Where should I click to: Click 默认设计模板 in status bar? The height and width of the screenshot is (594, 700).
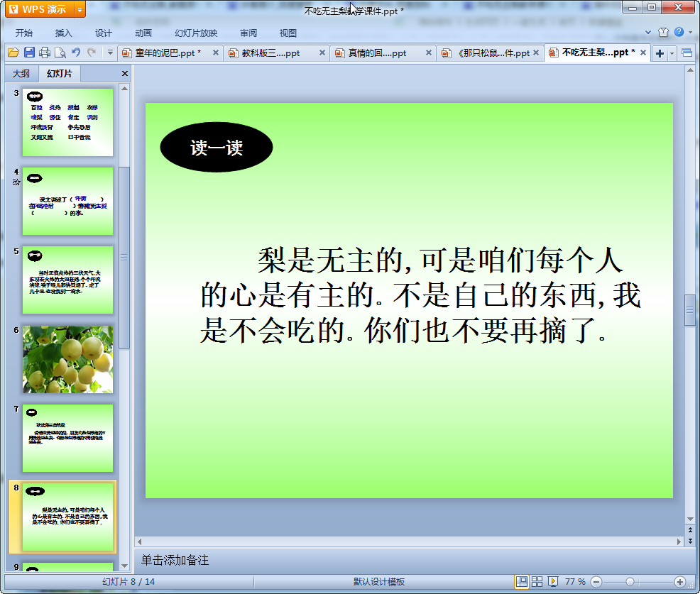point(379,581)
